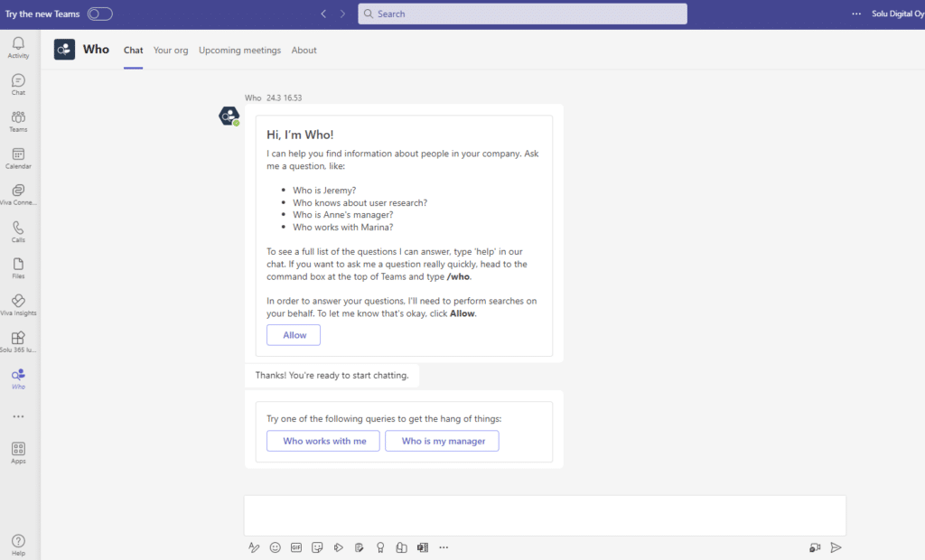Select the Calls icon in the sidebar
Screen dimensions: 925x560
pos(18,230)
